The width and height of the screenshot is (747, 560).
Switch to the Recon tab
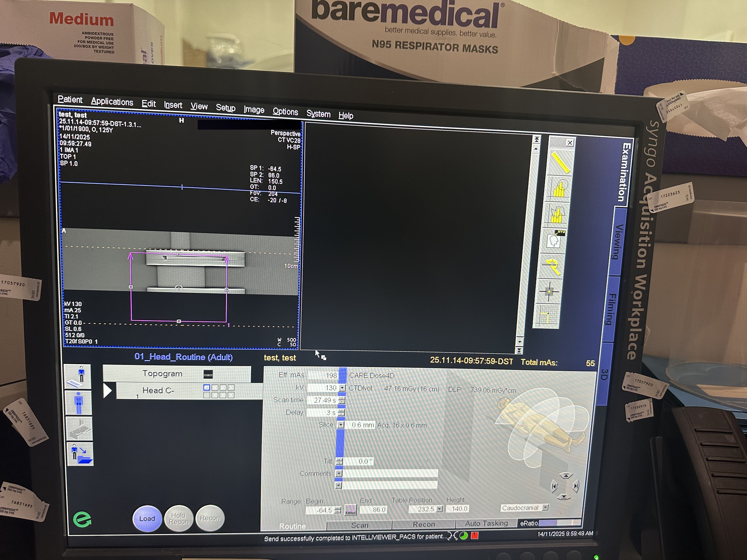pyautogui.click(x=424, y=524)
